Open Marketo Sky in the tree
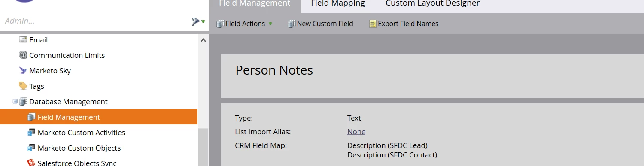Image resolution: width=644 pixels, height=166 pixels. coord(50,71)
